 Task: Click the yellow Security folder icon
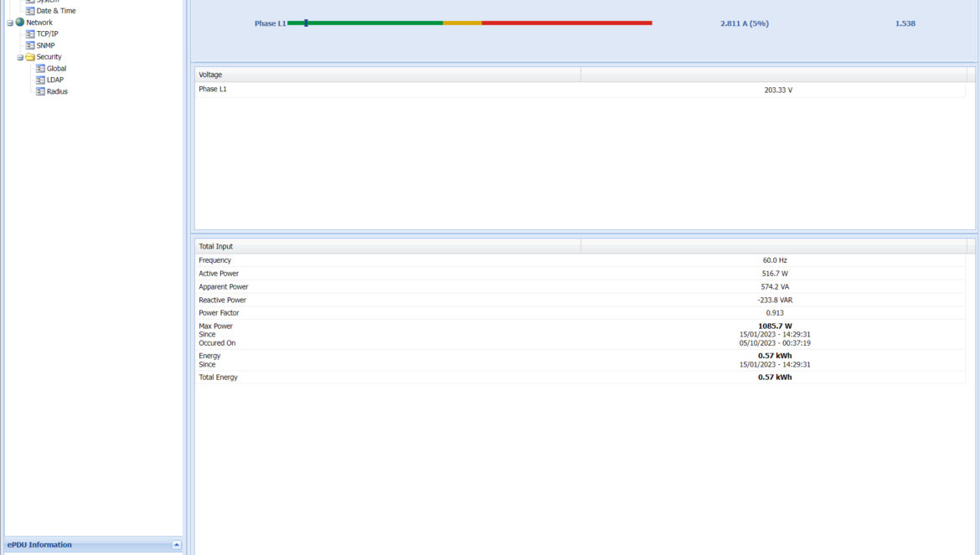30,57
